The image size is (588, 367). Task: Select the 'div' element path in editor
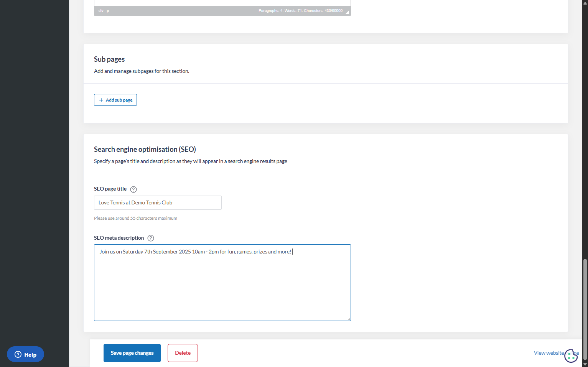click(x=101, y=11)
